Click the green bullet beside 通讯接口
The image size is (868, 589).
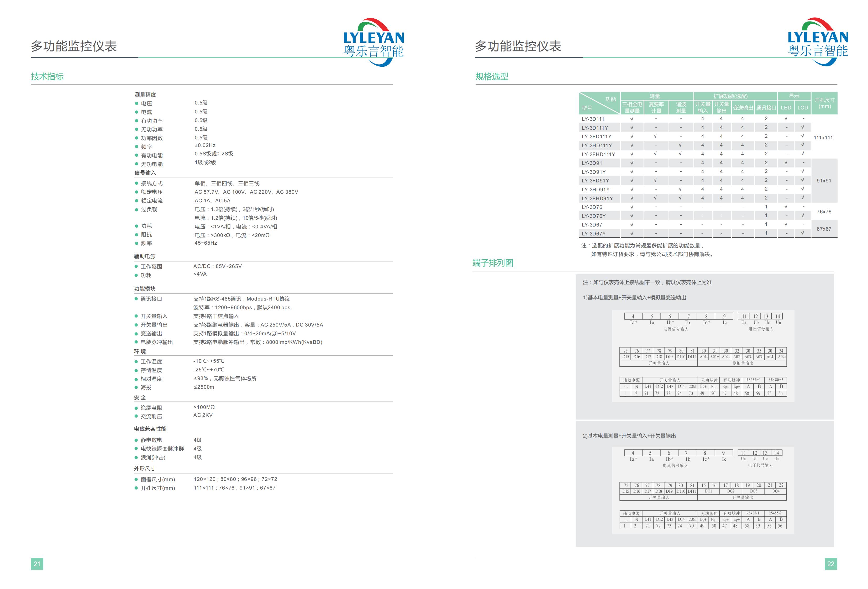[136, 299]
